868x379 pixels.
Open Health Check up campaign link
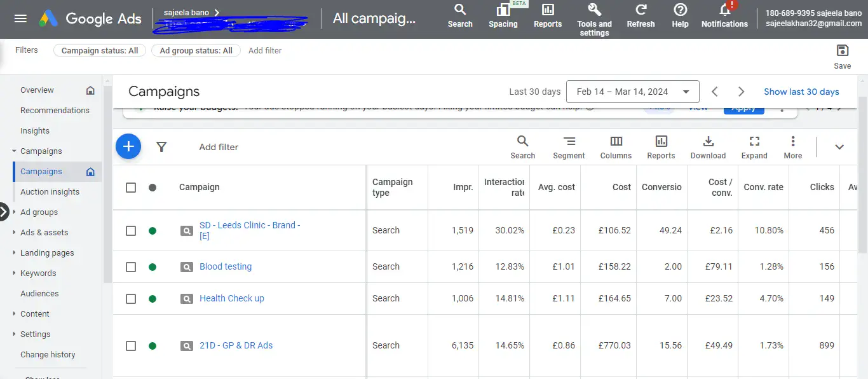click(x=232, y=299)
